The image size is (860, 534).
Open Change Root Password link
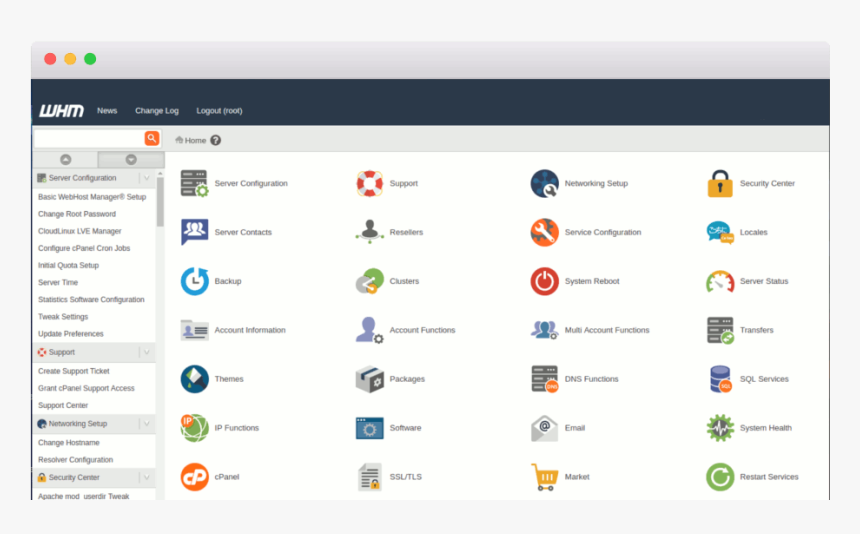click(x=77, y=214)
